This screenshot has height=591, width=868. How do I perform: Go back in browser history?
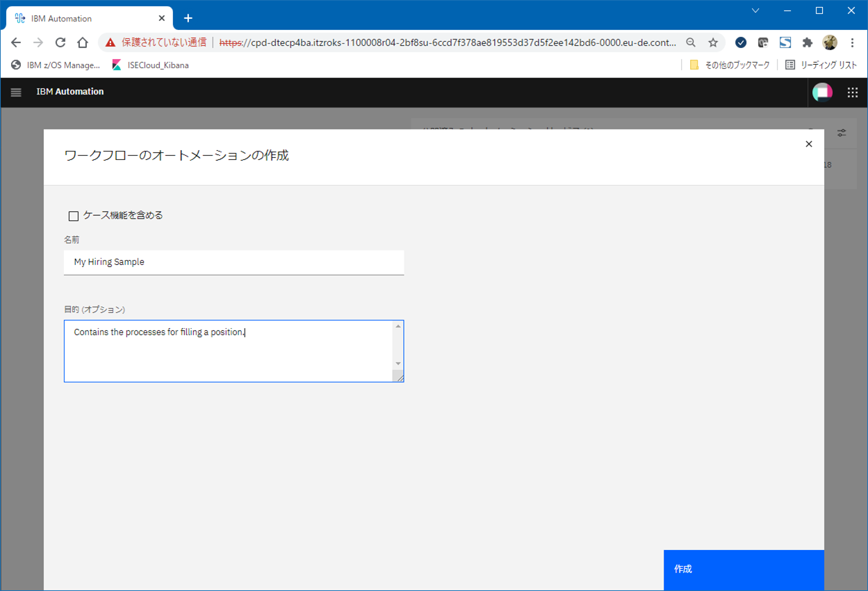16,42
